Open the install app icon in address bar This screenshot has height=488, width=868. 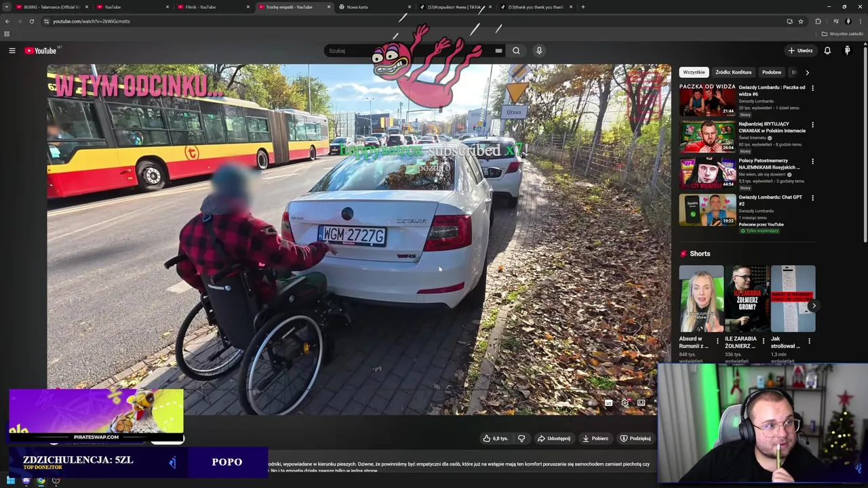[x=789, y=21]
